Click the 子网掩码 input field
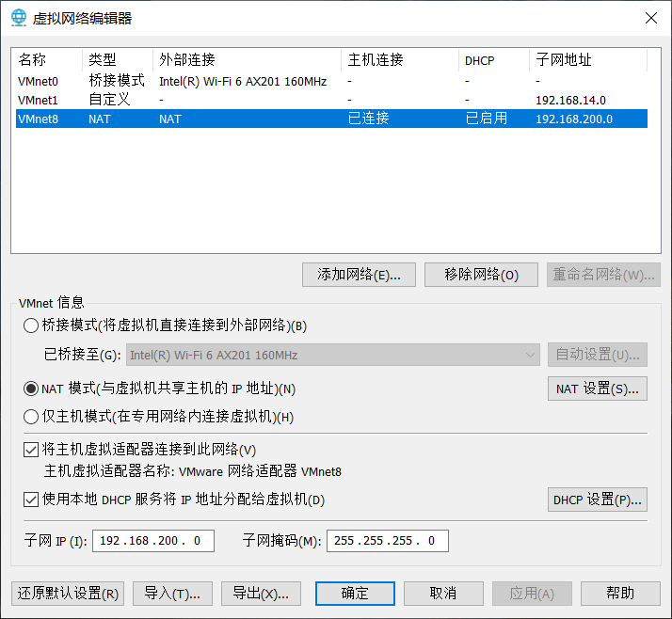The image size is (672, 619). tap(387, 541)
